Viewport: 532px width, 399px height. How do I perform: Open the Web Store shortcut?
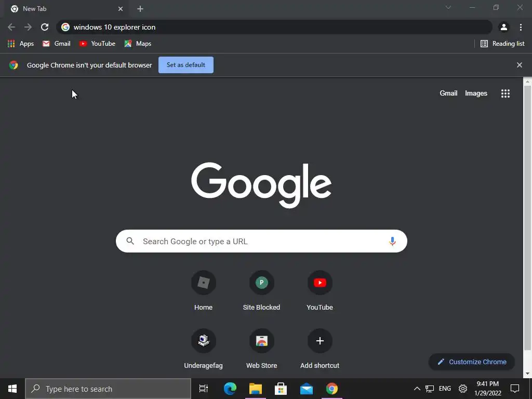(x=262, y=349)
